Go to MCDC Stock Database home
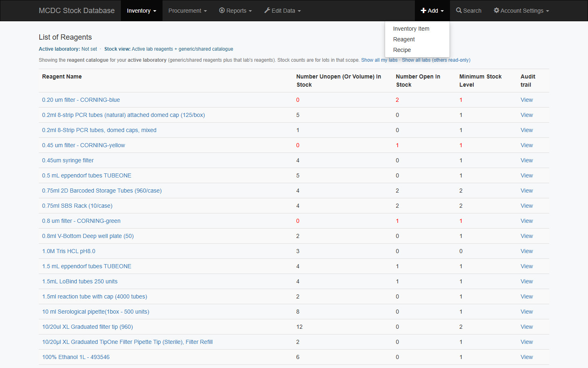588x368 pixels. (77, 11)
